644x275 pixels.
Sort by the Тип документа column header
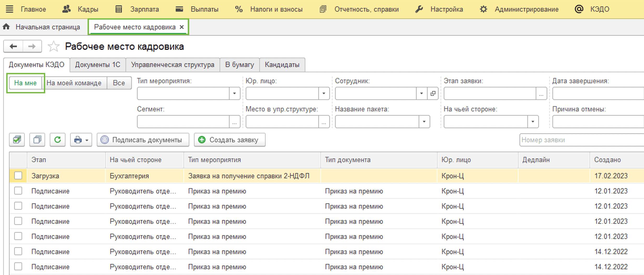(x=379, y=160)
